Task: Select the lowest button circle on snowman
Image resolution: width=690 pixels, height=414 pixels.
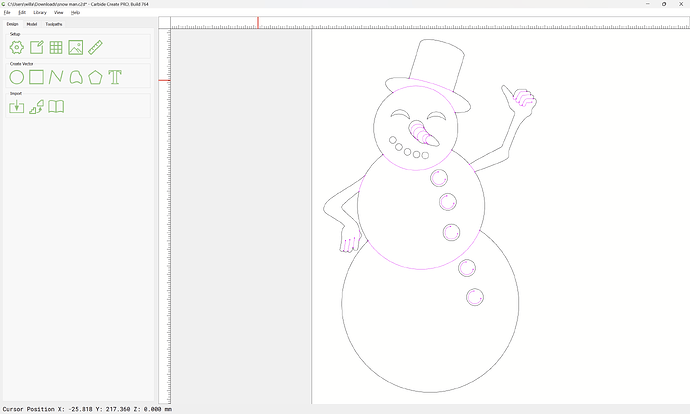Action: coord(475,297)
